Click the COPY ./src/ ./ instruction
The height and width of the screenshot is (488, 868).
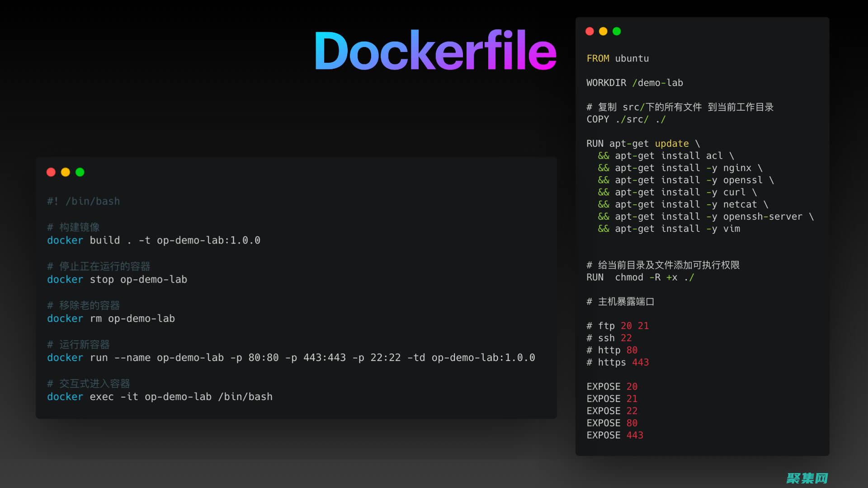tap(626, 119)
